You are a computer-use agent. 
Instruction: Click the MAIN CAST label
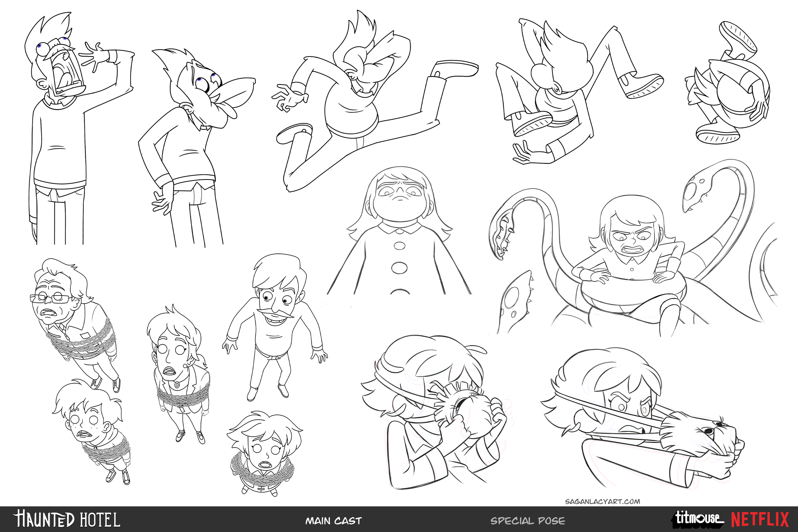tap(333, 521)
